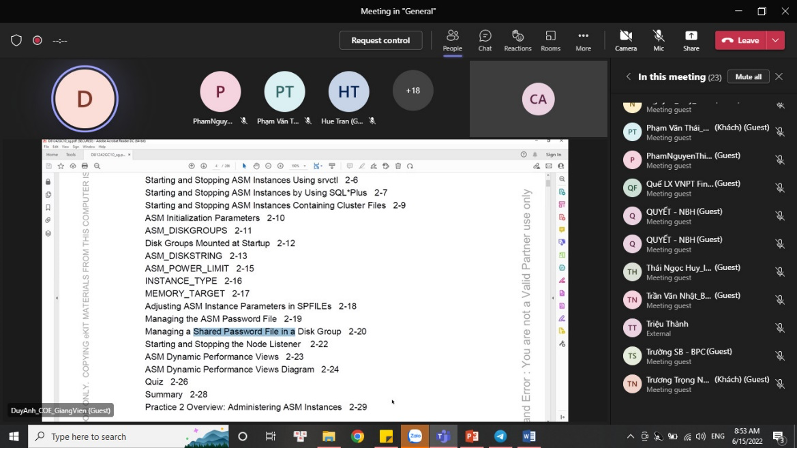Click the Acrobat page number field

pyautogui.click(x=217, y=166)
